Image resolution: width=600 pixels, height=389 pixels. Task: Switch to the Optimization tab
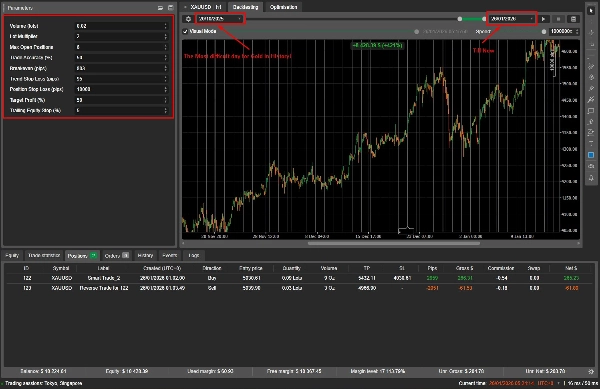pyautogui.click(x=283, y=7)
